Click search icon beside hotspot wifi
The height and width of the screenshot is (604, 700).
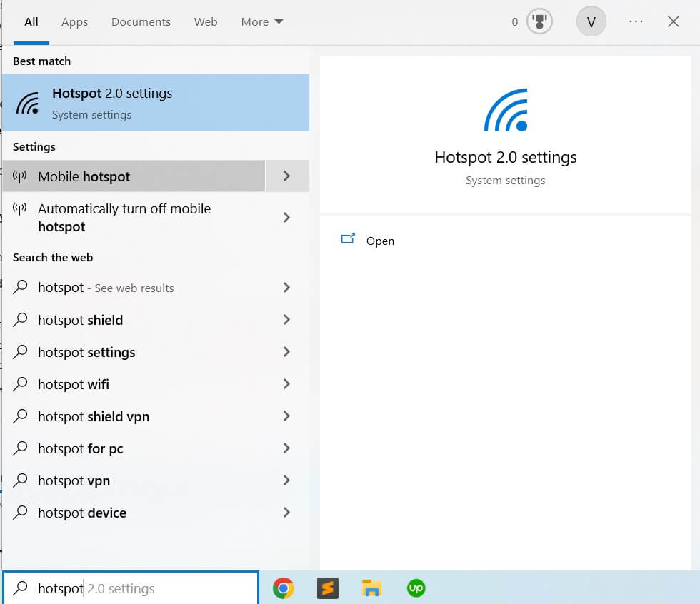pos(20,384)
